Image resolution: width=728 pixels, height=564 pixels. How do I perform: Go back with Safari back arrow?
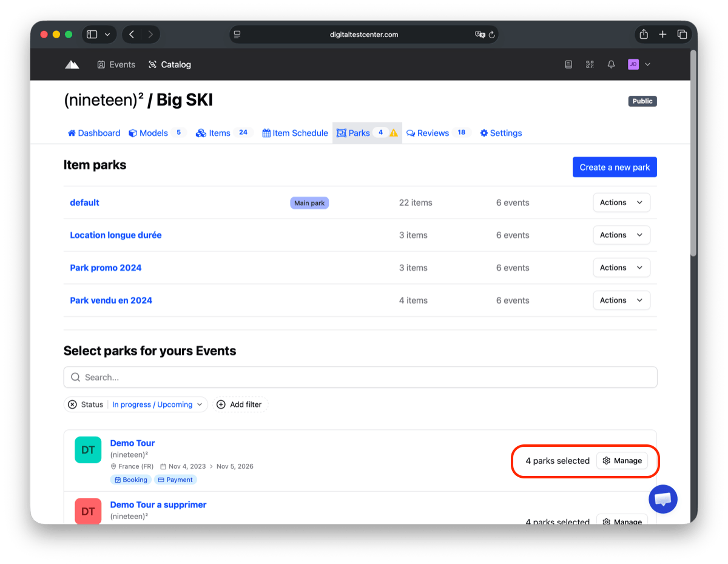pos(132,35)
